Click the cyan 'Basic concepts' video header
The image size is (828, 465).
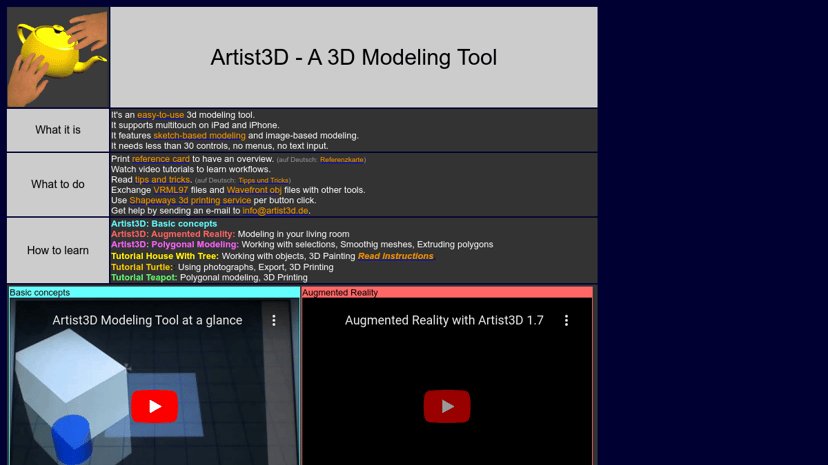(154, 292)
